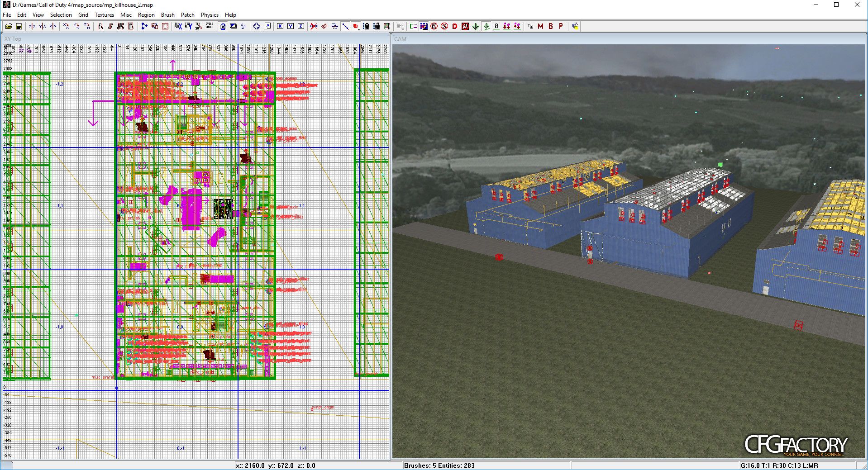Open the File menu
The height and width of the screenshot is (470, 868).
[7, 14]
